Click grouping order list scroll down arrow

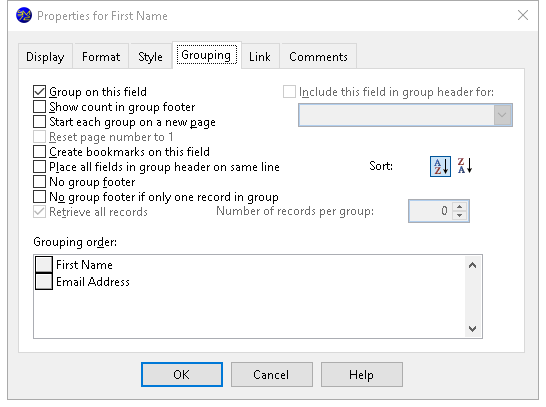(x=473, y=329)
